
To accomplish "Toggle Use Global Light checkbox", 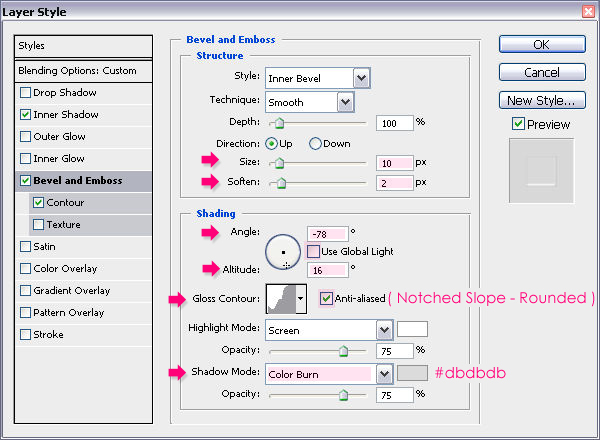I will (x=314, y=251).
